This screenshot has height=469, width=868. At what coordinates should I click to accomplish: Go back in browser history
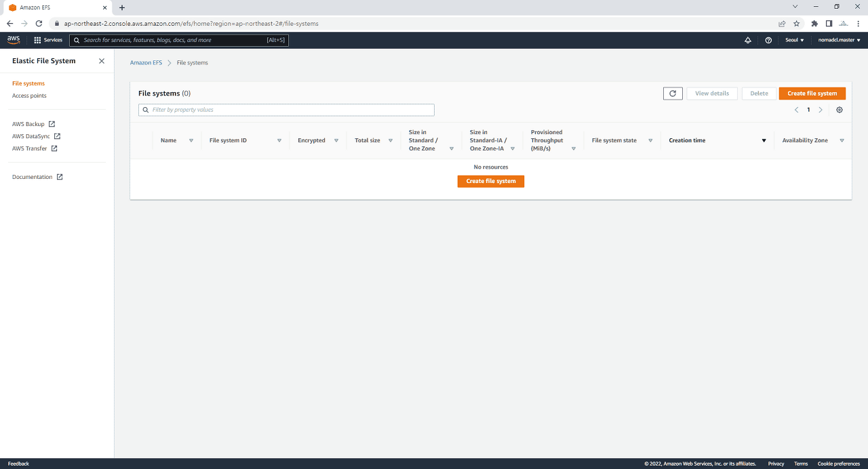[9, 23]
